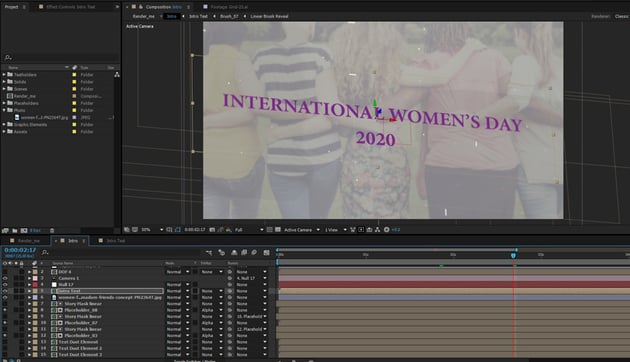Click the project flowchart view icon
The height and width of the screenshot is (362, 630).
[x=117, y=75]
